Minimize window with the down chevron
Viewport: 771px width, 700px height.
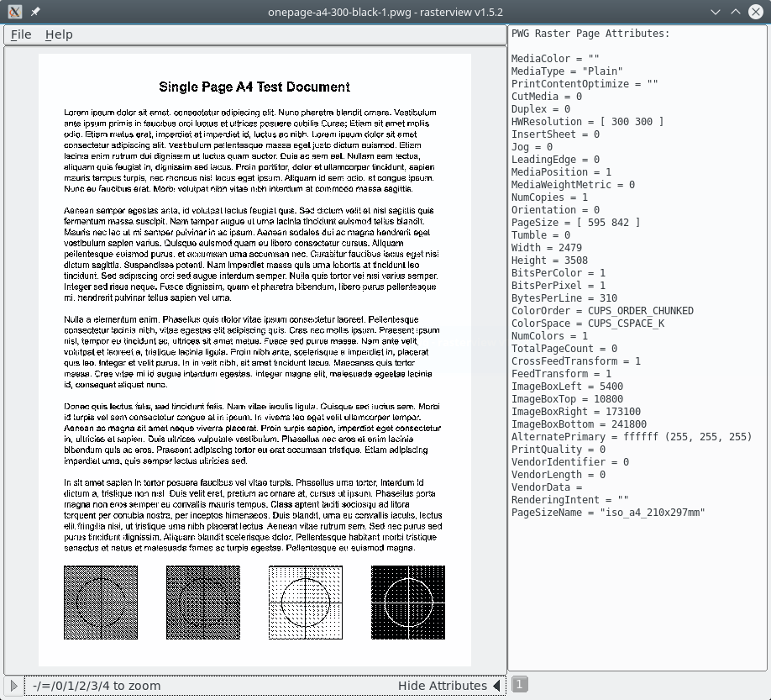tap(716, 12)
